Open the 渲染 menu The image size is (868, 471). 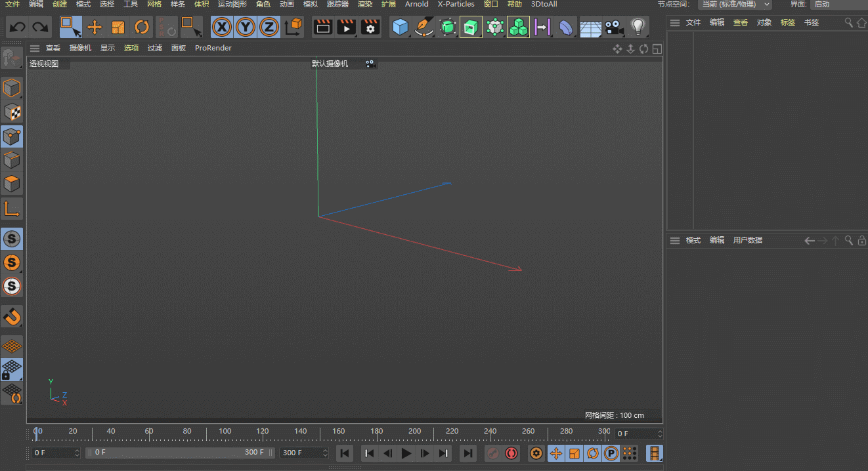pos(365,4)
